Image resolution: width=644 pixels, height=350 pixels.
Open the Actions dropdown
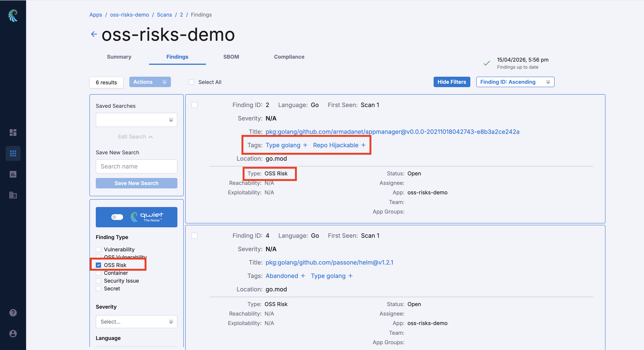tap(150, 82)
